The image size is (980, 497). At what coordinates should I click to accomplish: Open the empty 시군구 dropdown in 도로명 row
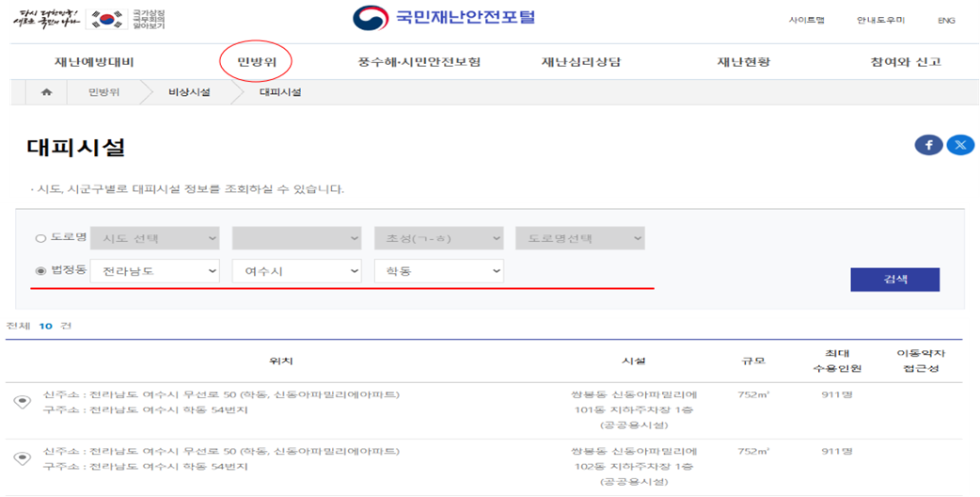coord(297,238)
